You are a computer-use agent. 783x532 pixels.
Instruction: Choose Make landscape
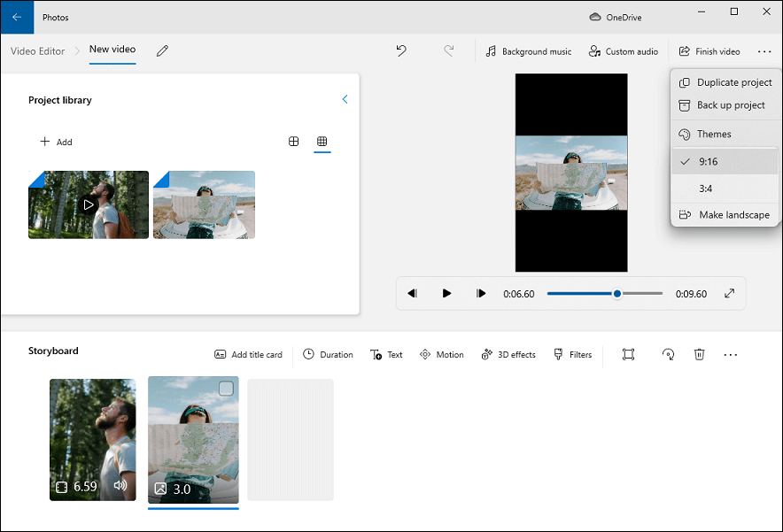(725, 215)
